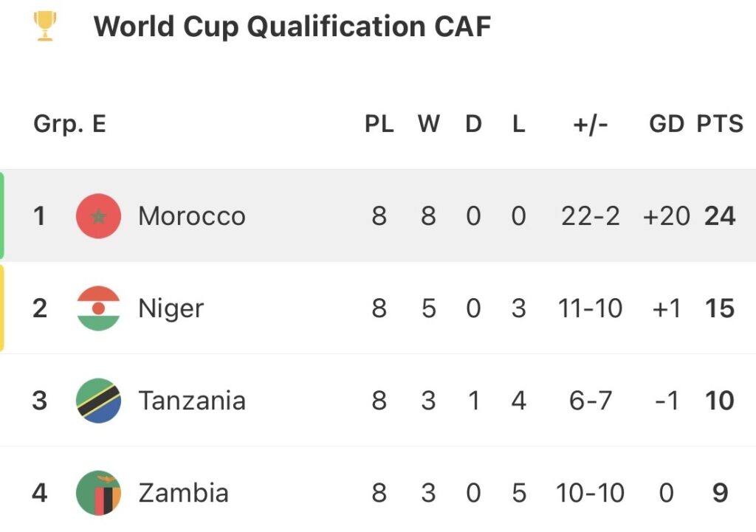Viewport: 756px width, 532px height.
Task: Select the Niger team name
Action: coord(171,308)
